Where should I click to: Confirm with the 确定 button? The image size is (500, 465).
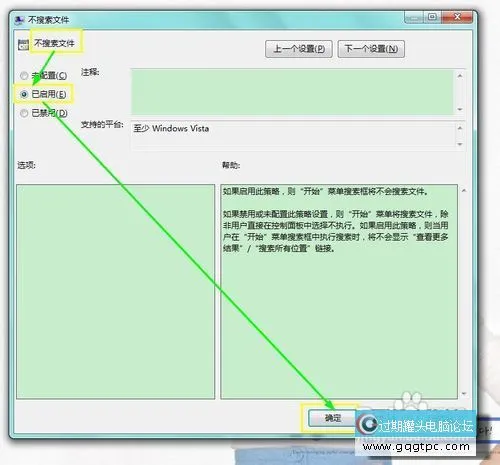(x=332, y=418)
